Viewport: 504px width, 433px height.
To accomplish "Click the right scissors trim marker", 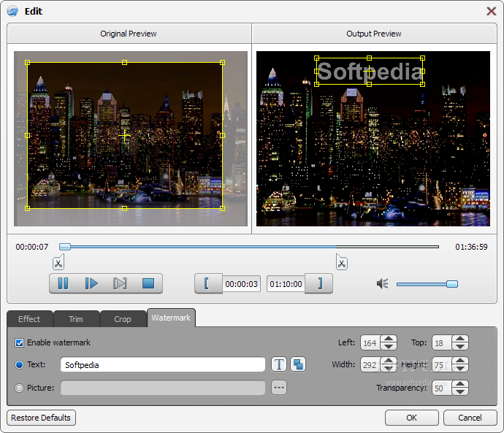I will (x=342, y=262).
